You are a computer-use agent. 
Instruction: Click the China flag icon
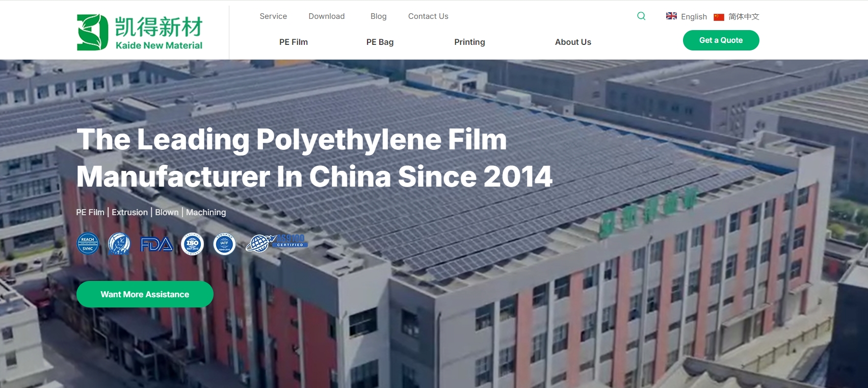[x=719, y=17]
